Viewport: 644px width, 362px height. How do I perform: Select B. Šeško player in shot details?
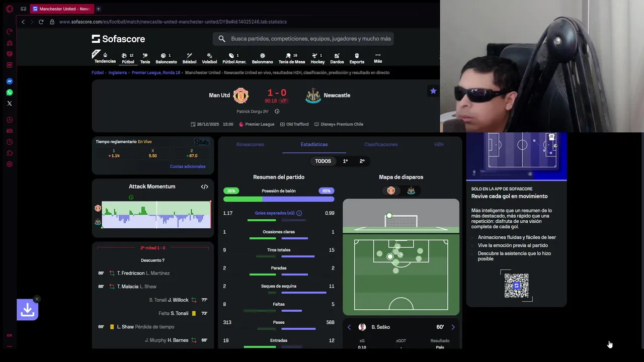coord(381,327)
